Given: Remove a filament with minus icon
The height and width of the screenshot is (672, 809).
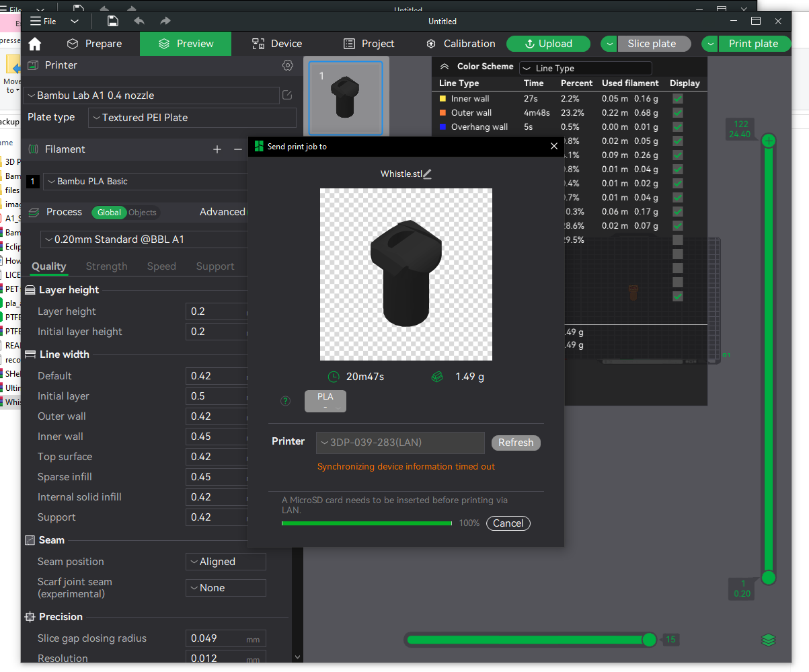Looking at the screenshot, I should tap(238, 149).
